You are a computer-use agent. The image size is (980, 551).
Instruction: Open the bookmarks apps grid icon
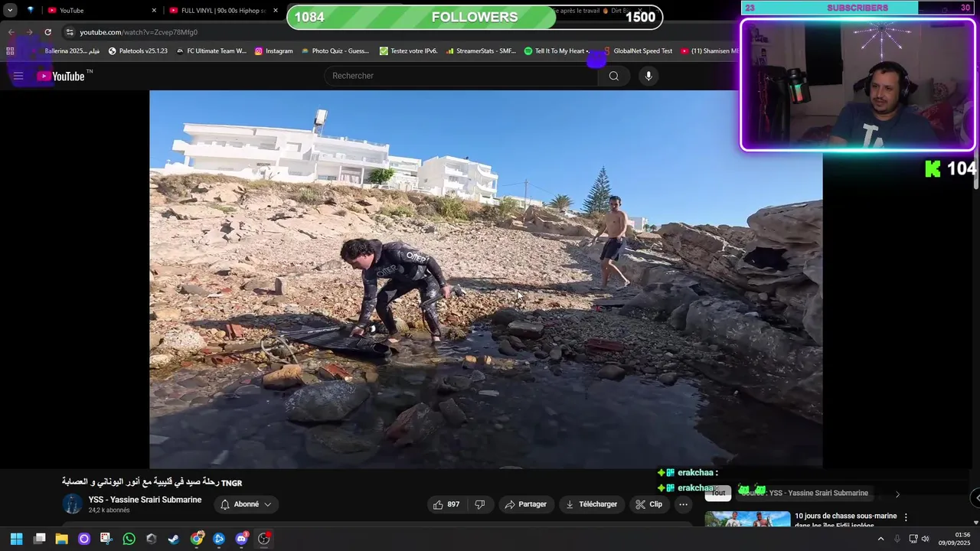tap(10, 51)
